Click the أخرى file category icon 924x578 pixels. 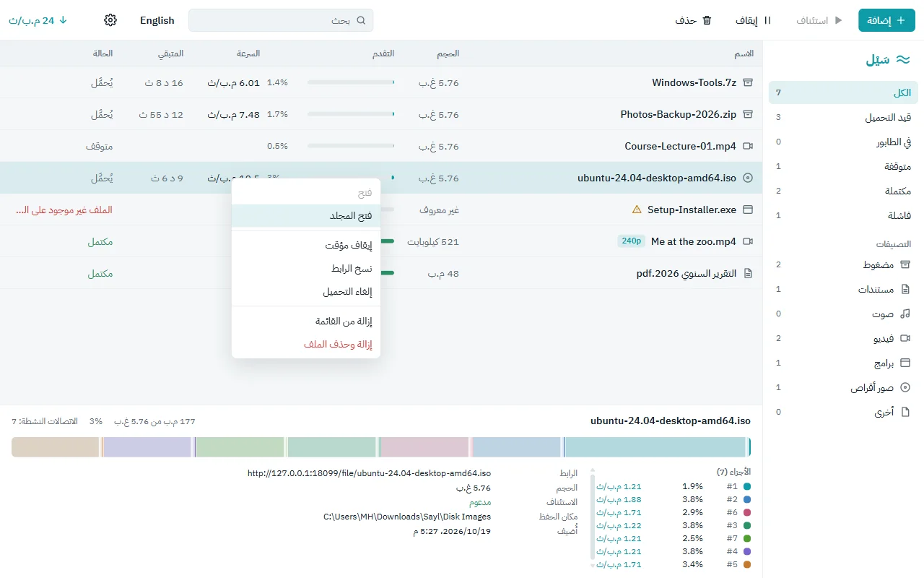(x=905, y=412)
